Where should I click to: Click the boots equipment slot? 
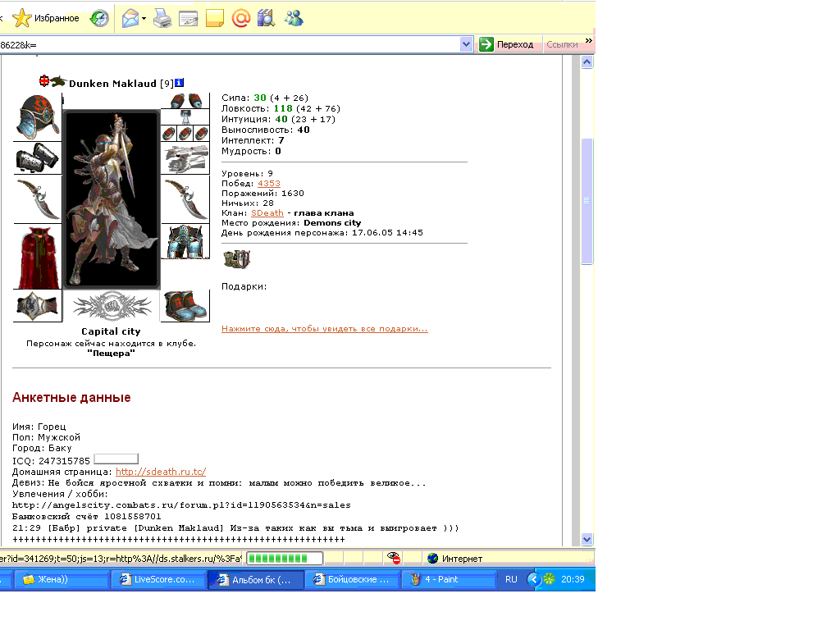185,306
